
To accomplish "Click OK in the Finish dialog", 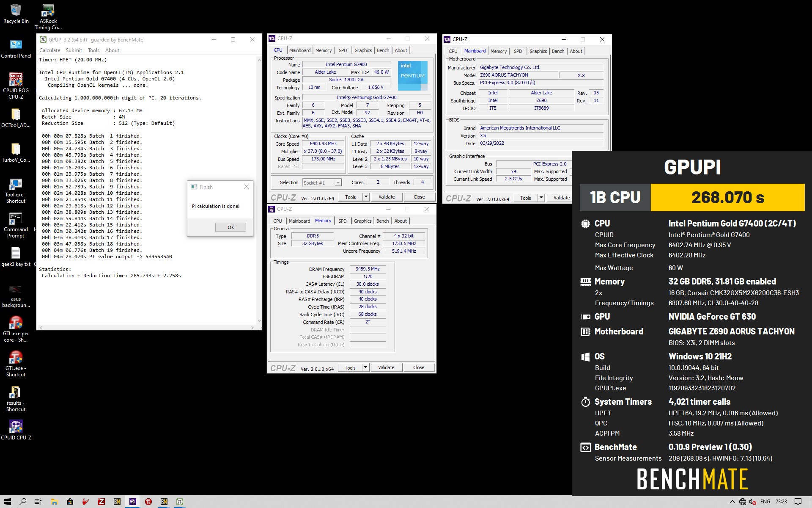I will coord(230,227).
